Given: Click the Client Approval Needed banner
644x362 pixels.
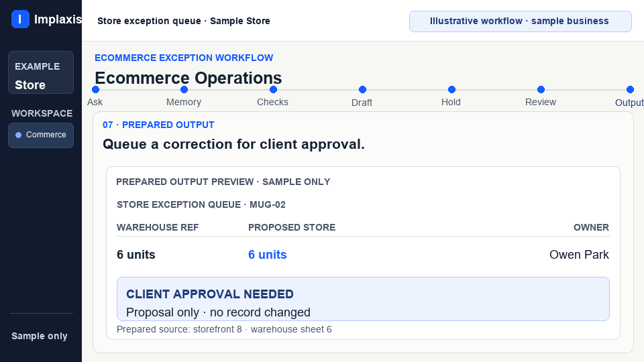Looking at the screenshot, I should pos(363,299).
